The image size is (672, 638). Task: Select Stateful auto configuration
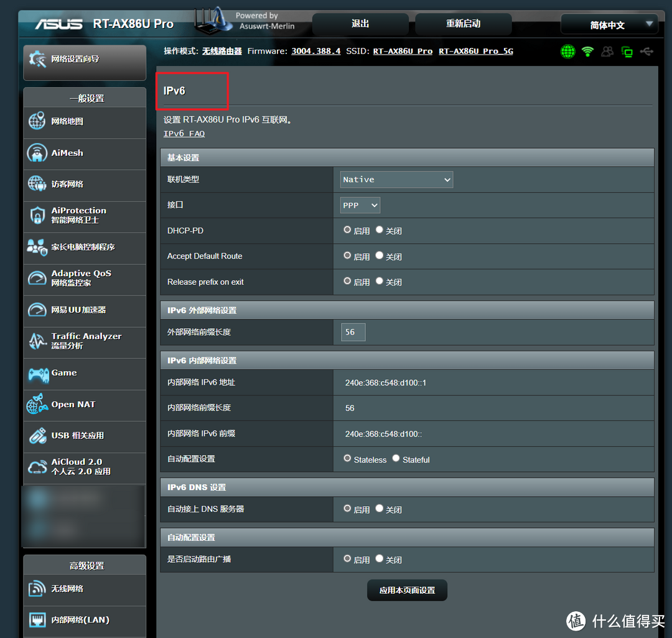(x=396, y=459)
